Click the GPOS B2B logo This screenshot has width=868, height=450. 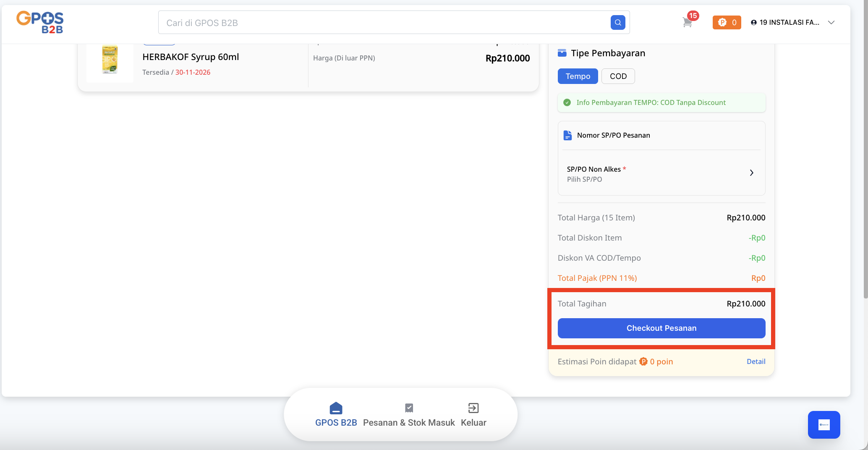click(x=40, y=23)
